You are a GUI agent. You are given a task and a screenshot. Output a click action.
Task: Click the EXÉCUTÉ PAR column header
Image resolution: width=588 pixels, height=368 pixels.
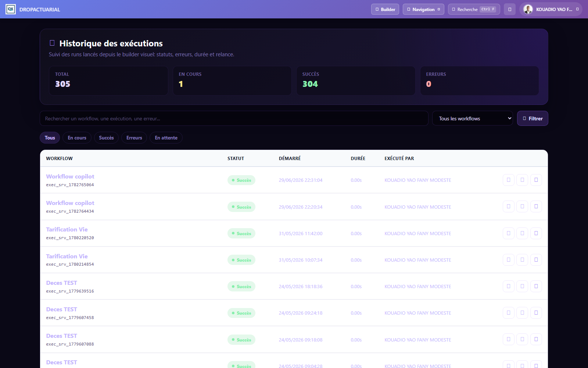399,159
